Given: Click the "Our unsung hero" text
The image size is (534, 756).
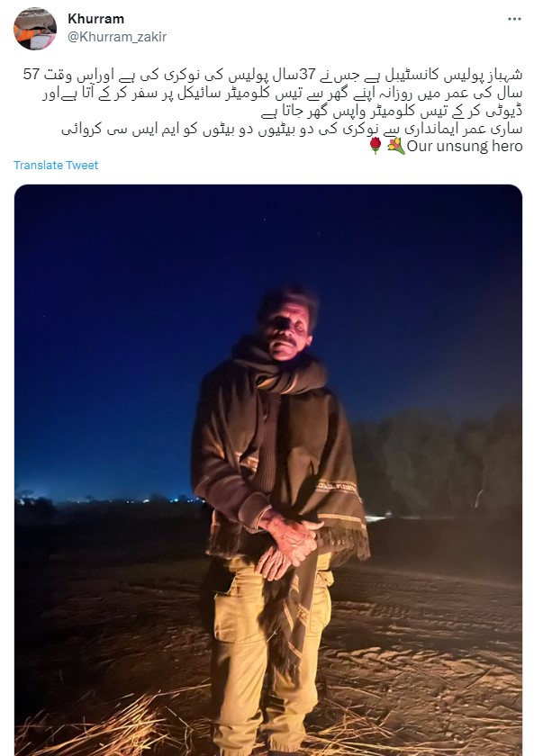Looking at the screenshot, I should click(x=465, y=146).
